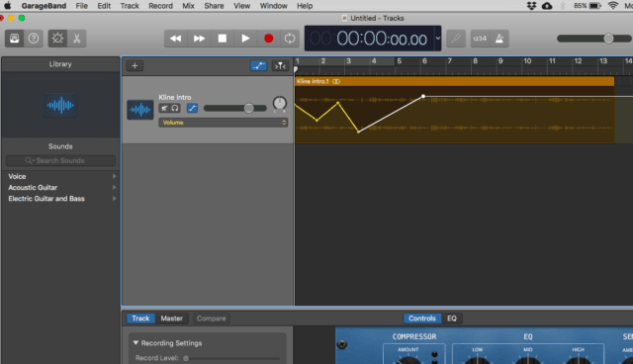Start recording with the red Record button

coord(268,39)
